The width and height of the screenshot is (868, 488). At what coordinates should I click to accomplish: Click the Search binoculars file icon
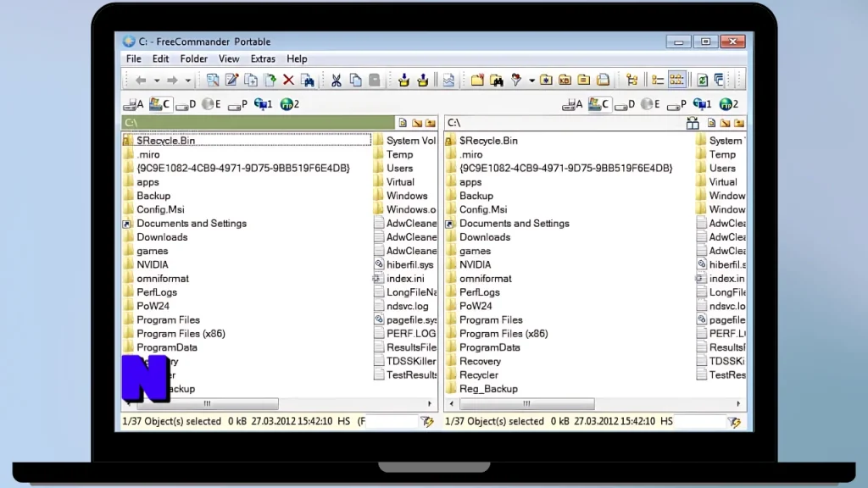pos(308,80)
